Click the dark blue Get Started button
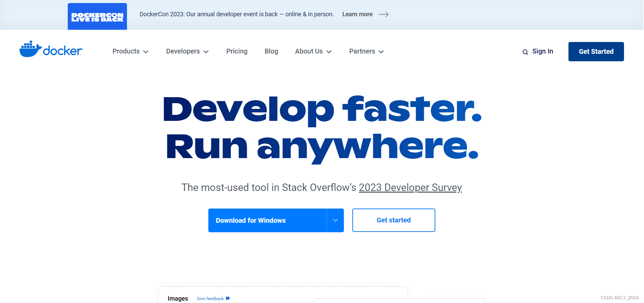Image resolution: width=644 pixels, height=303 pixels. (596, 51)
